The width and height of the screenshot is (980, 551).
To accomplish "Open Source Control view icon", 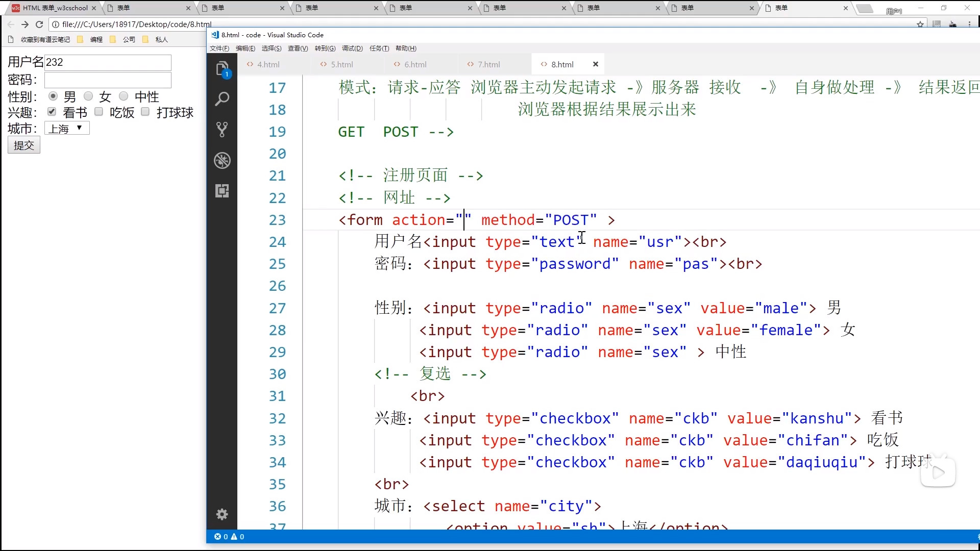I will pyautogui.click(x=222, y=130).
